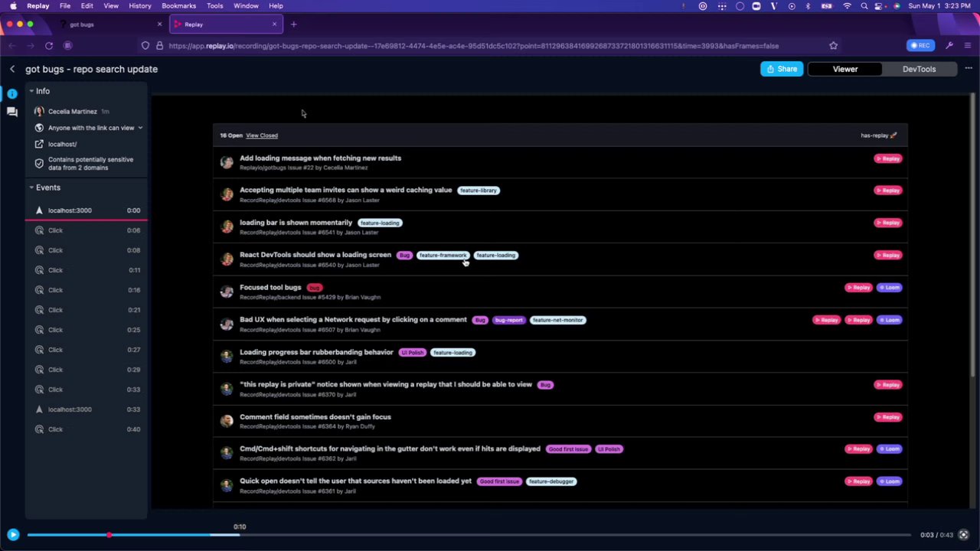Go back with the arrow beside recording title
The image size is (980, 551).
tap(12, 69)
